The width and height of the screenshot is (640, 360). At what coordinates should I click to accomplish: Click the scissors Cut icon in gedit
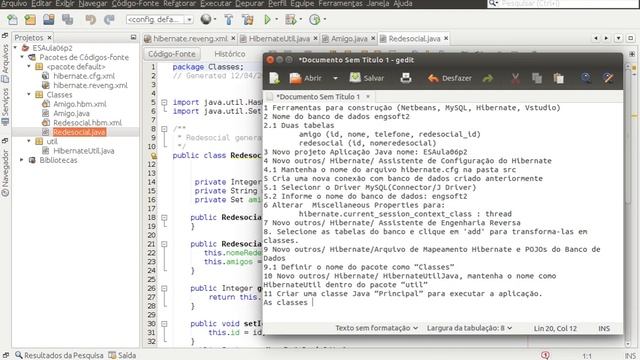tap(516, 78)
